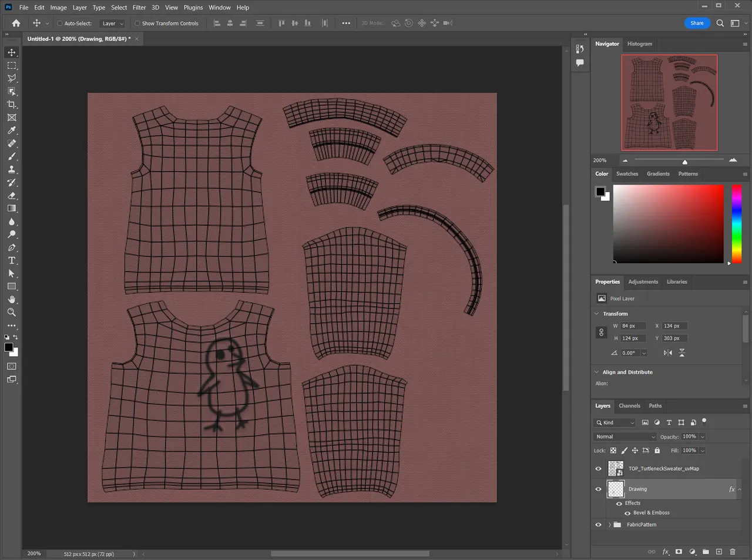Enable Auto-Select
The image size is (752, 560).
pyautogui.click(x=60, y=23)
